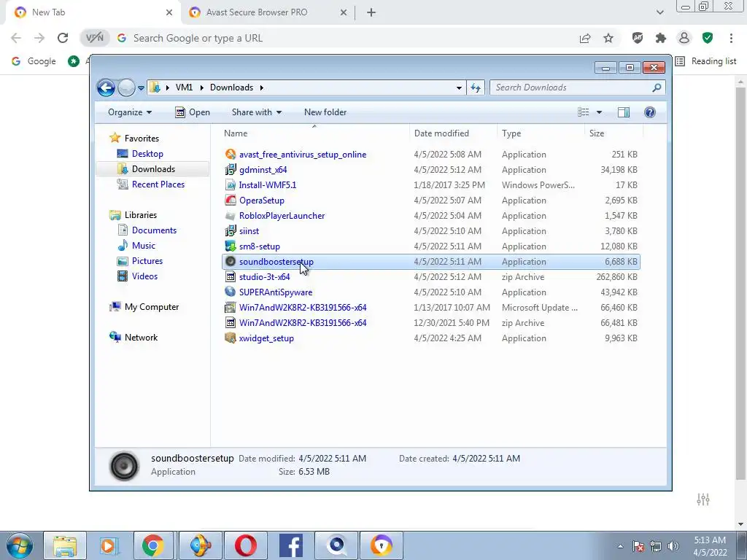This screenshot has height=560, width=747.
Task: Open Pictures library
Action: [147, 261]
